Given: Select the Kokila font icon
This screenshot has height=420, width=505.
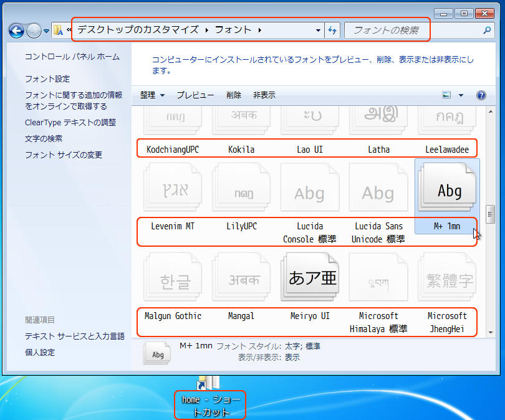Looking at the screenshot, I should pos(241,120).
